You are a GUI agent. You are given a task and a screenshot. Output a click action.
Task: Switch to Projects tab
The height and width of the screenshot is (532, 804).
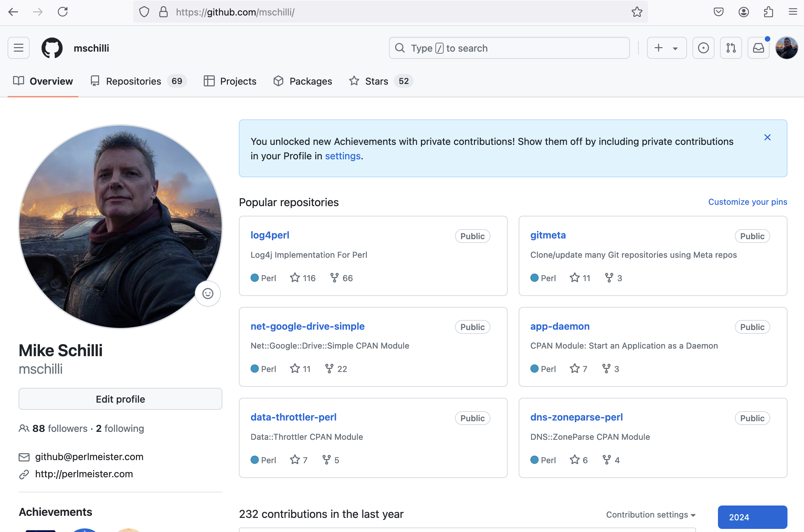click(x=230, y=81)
